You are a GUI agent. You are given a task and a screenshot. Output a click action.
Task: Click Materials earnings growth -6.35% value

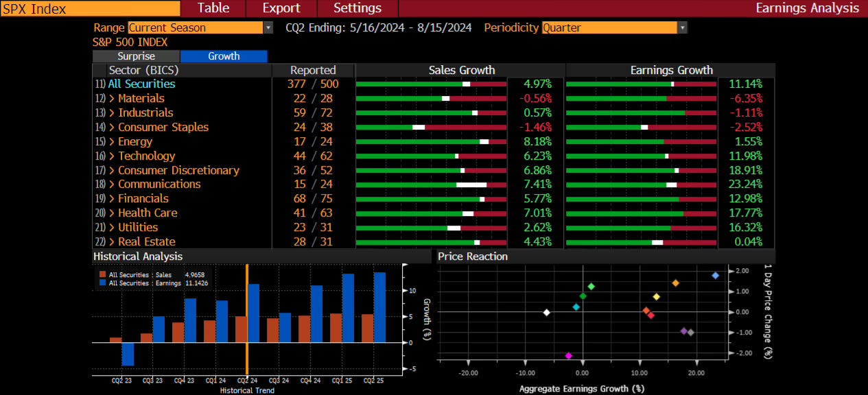pos(745,98)
